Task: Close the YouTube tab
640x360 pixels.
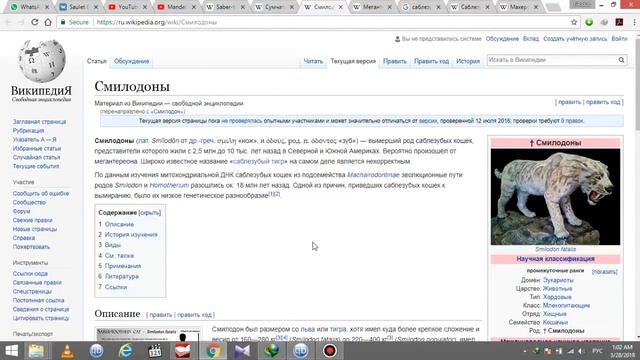Action: (144, 7)
